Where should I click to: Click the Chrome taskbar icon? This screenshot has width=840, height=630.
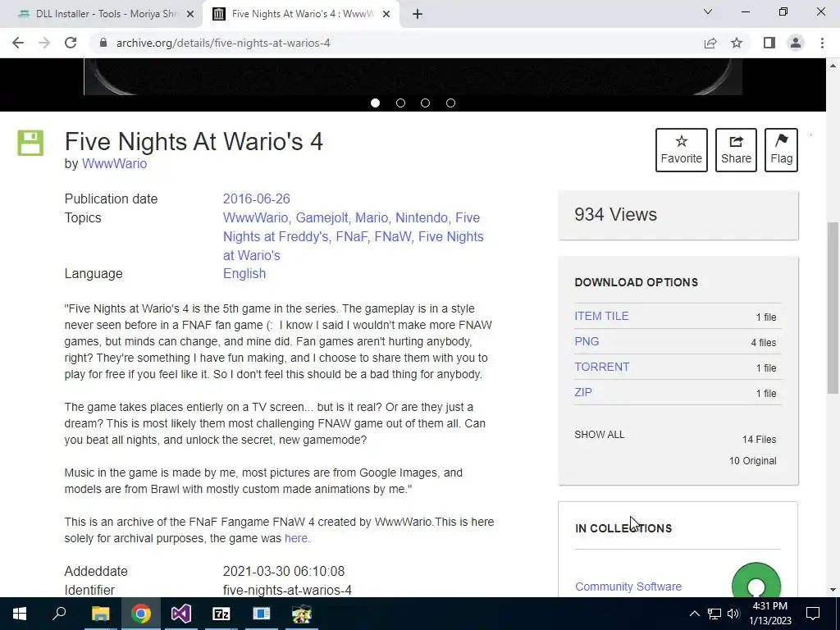(141, 614)
